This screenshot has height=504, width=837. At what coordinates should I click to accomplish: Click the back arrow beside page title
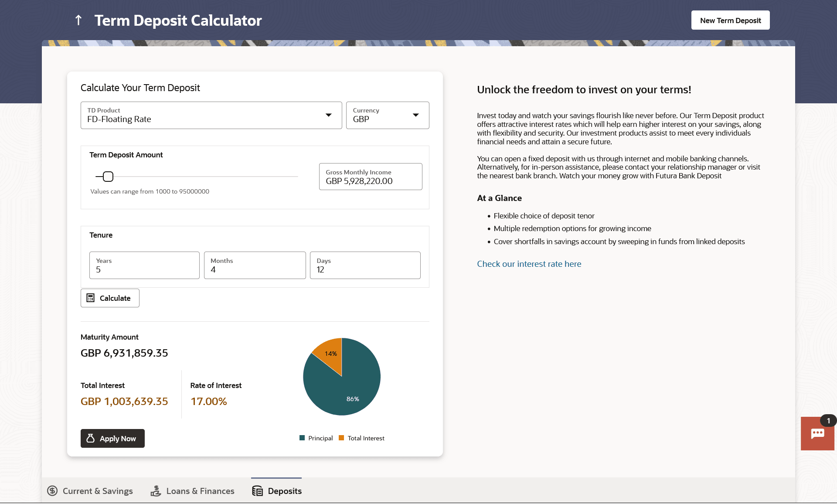pyautogui.click(x=78, y=20)
